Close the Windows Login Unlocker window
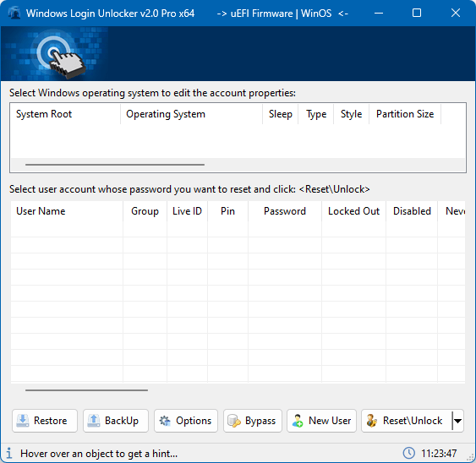The height and width of the screenshot is (463, 476). click(456, 13)
